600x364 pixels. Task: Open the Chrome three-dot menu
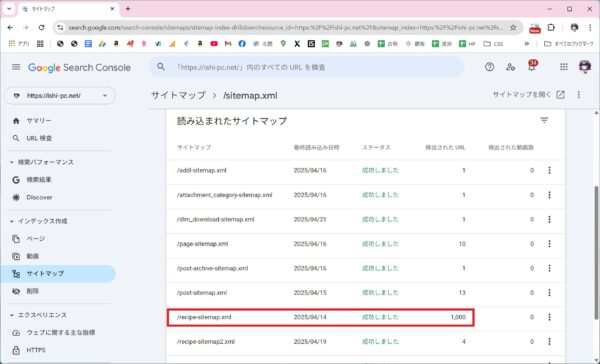point(590,28)
